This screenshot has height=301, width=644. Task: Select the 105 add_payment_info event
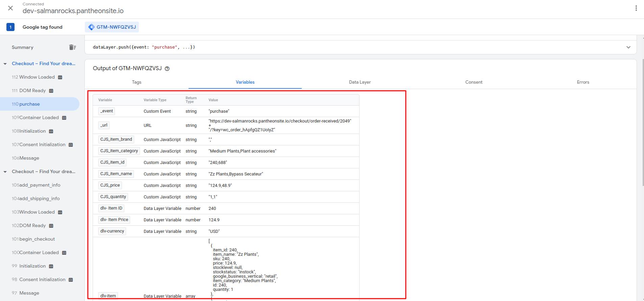click(x=40, y=185)
